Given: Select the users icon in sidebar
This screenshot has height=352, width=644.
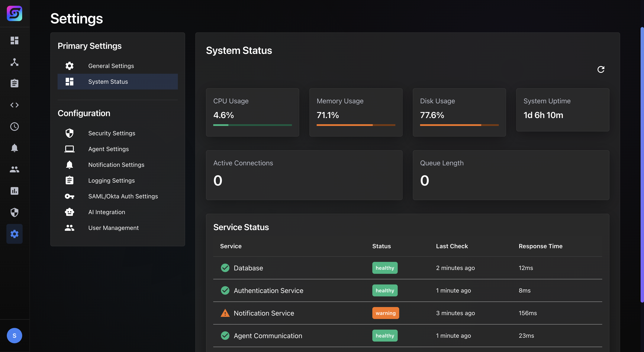Looking at the screenshot, I should point(15,170).
